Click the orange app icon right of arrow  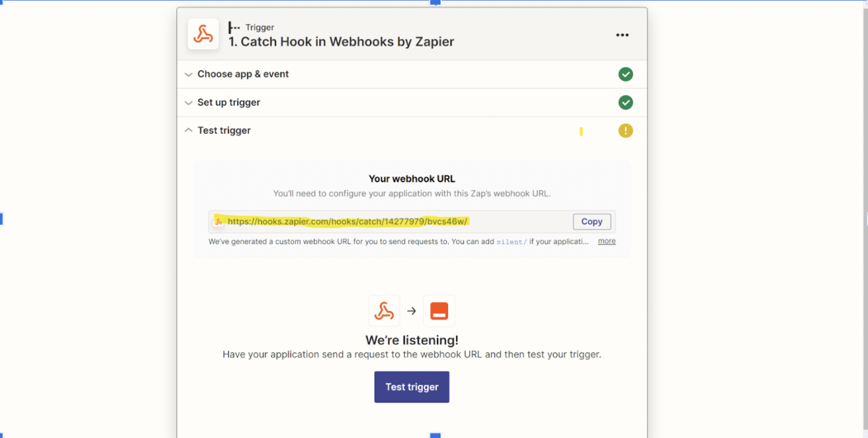coord(439,311)
